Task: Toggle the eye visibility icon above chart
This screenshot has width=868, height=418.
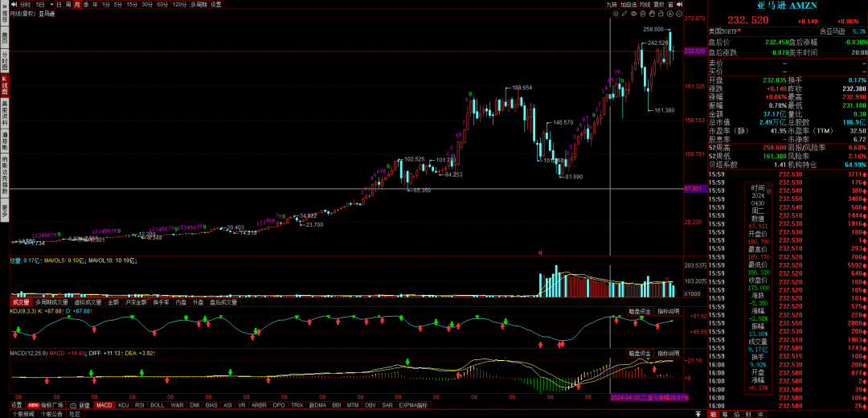Action: pos(633,14)
